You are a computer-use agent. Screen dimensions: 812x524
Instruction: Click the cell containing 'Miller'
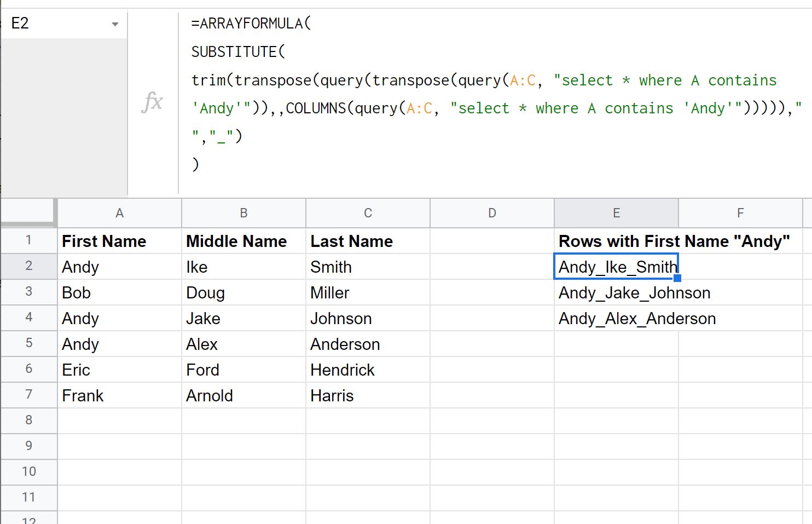[368, 292]
